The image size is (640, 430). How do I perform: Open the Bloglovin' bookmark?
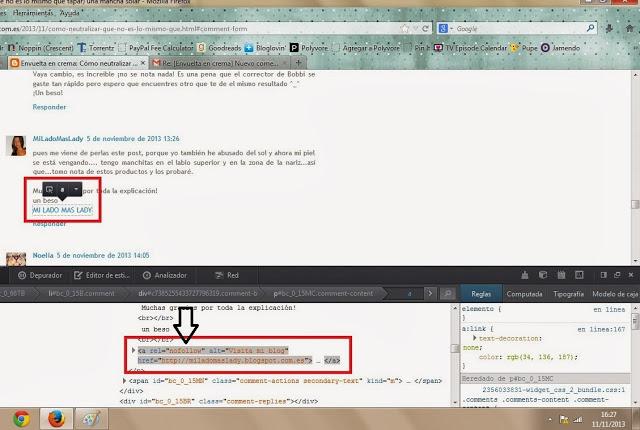[x=265, y=48]
